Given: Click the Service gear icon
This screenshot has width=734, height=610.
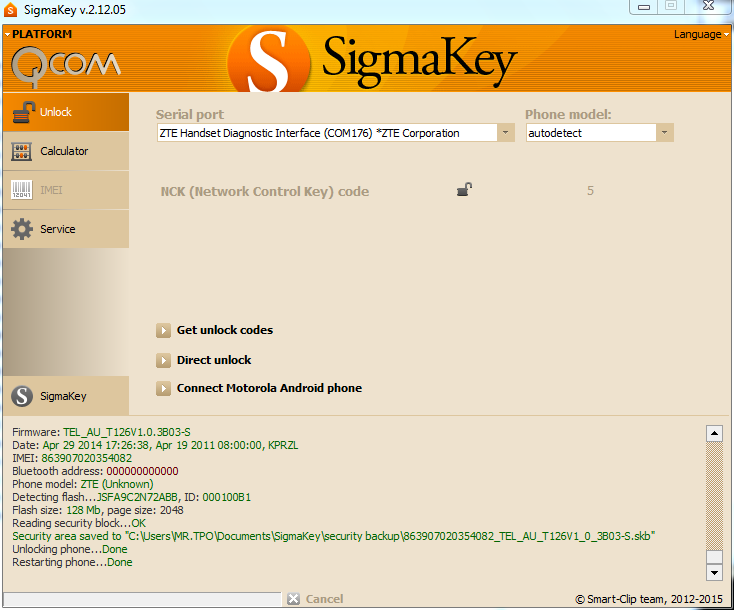Looking at the screenshot, I should click(22, 229).
